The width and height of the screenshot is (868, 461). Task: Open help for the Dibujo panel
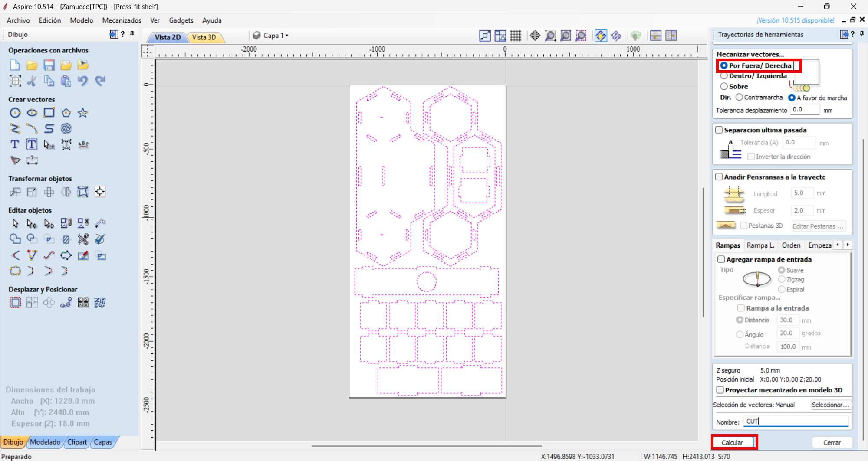[x=123, y=34]
